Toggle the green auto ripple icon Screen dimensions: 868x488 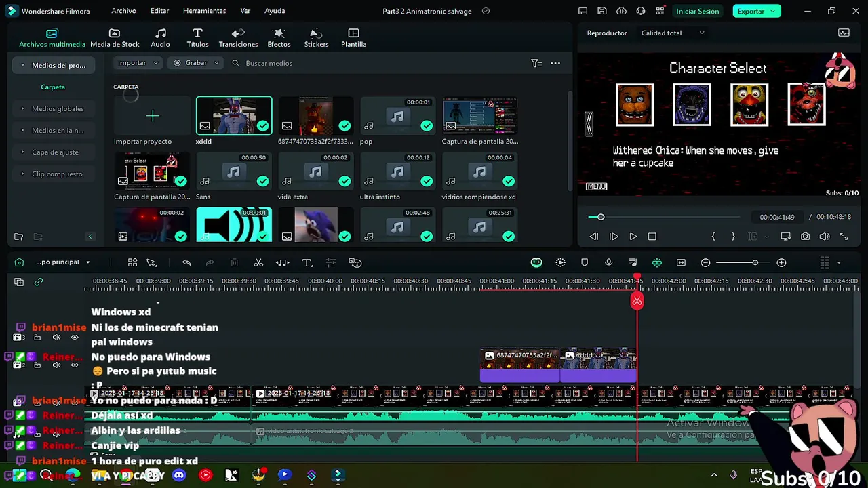(x=656, y=262)
